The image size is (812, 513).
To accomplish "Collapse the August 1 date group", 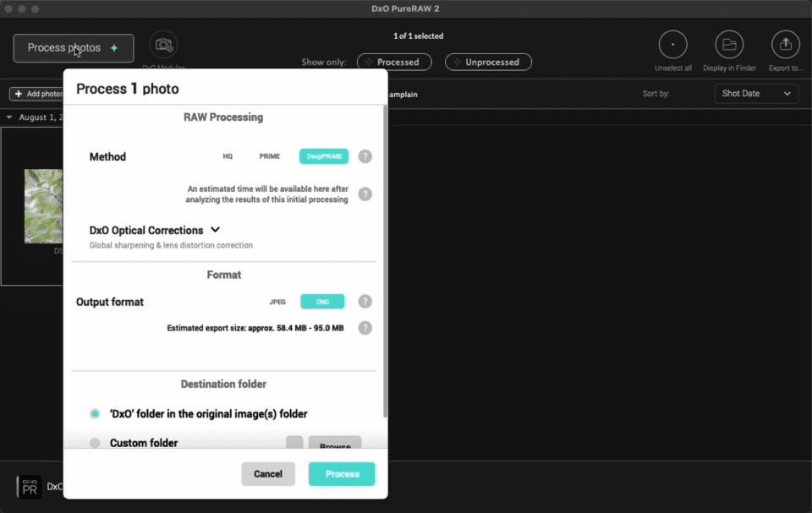I will [9, 117].
